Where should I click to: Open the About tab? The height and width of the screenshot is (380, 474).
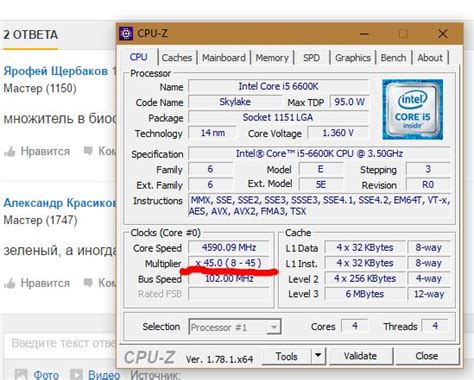pyautogui.click(x=430, y=58)
